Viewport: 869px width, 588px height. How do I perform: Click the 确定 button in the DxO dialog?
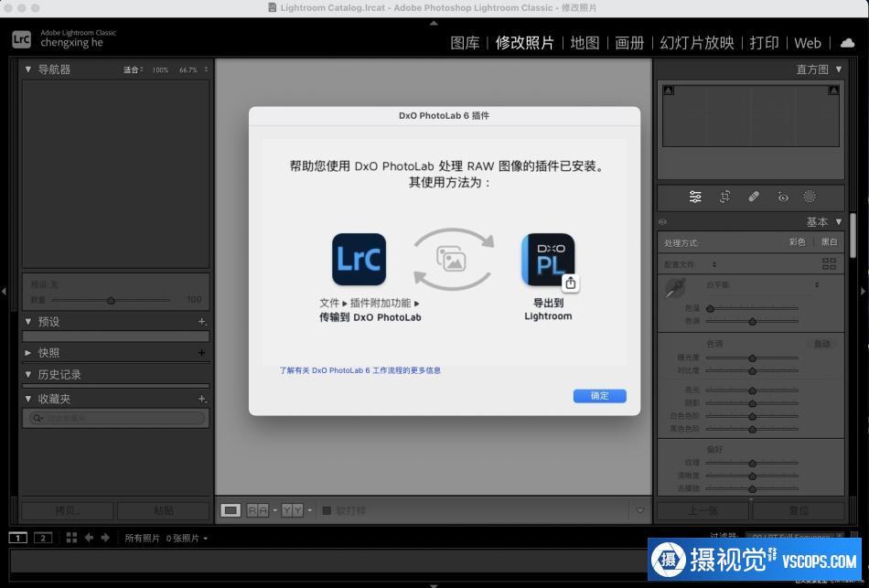tap(599, 396)
